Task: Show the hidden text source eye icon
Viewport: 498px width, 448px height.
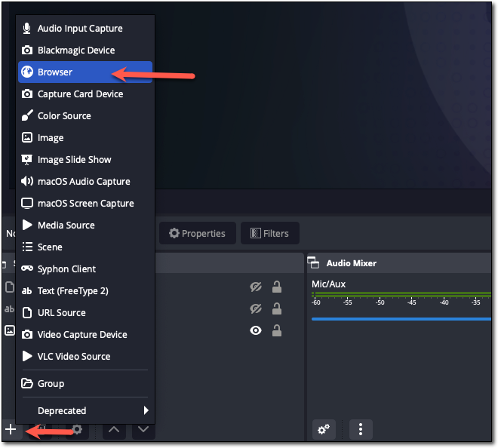Action: tap(256, 308)
